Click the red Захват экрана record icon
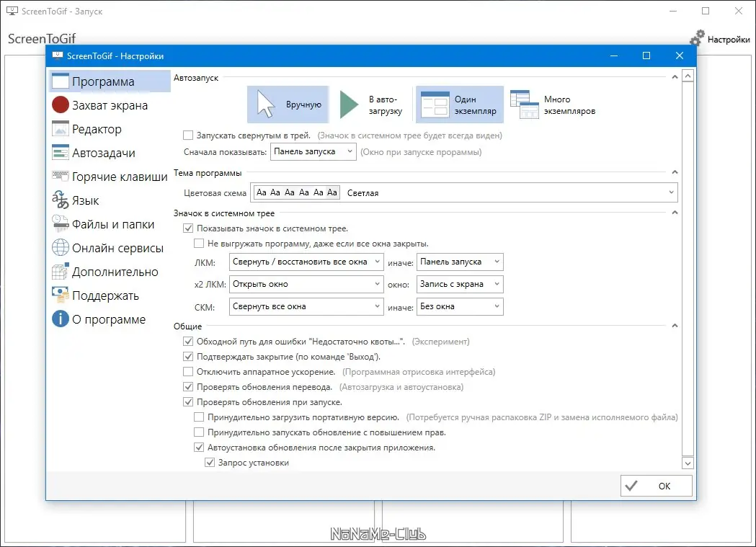This screenshot has height=547, width=756. pyautogui.click(x=61, y=104)
